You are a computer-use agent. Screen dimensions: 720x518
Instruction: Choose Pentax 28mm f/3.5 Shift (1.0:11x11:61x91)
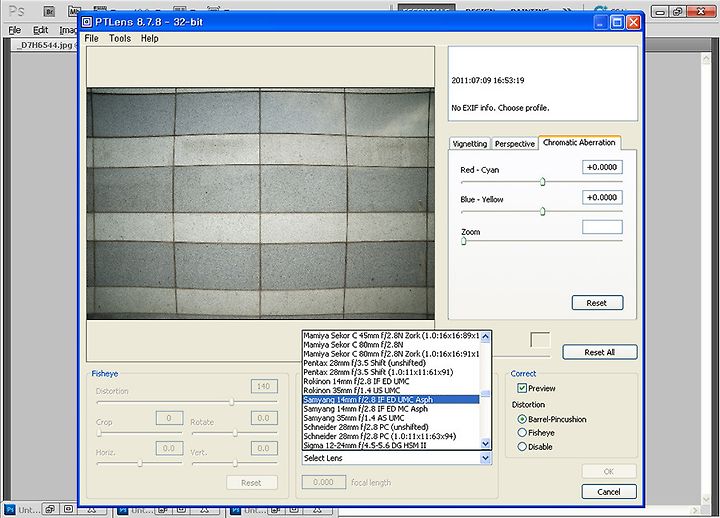coord(391,372)
